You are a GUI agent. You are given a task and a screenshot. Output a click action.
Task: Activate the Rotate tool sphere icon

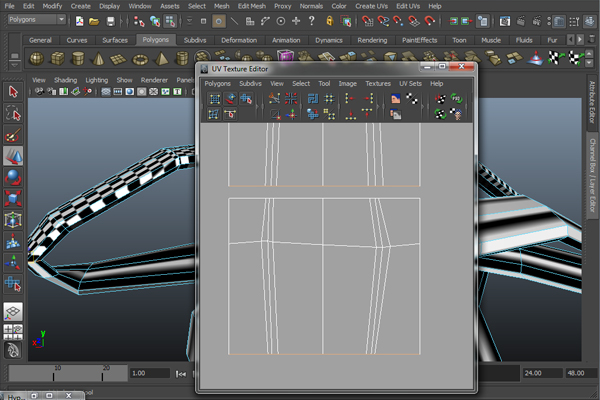pos(13,177)
